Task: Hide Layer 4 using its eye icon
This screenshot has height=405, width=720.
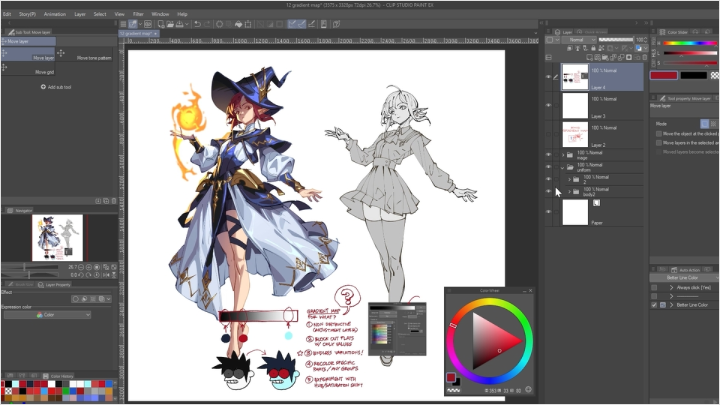Action: pyautogui.click(x=548, y=77)
